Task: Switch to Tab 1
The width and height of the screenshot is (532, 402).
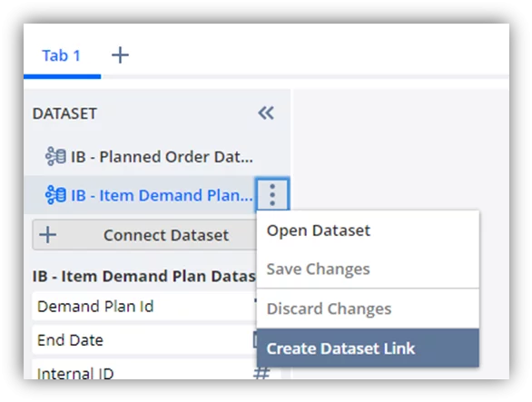Action: click(x=62, y=55)
